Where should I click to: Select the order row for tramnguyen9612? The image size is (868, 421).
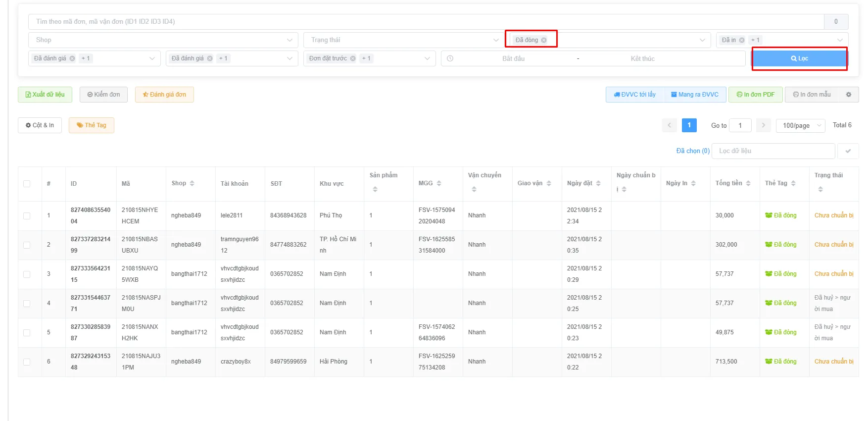click(x=27, y=245)
